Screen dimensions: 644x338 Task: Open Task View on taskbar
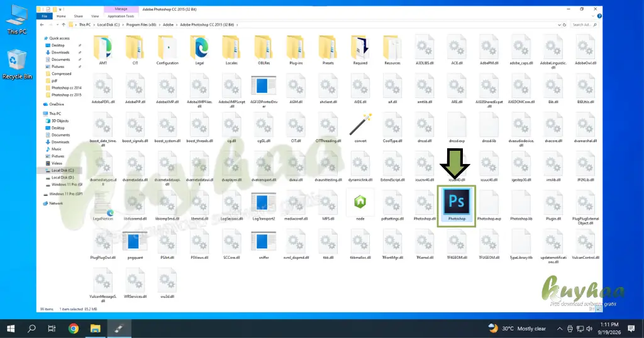[x=52, y=328]
